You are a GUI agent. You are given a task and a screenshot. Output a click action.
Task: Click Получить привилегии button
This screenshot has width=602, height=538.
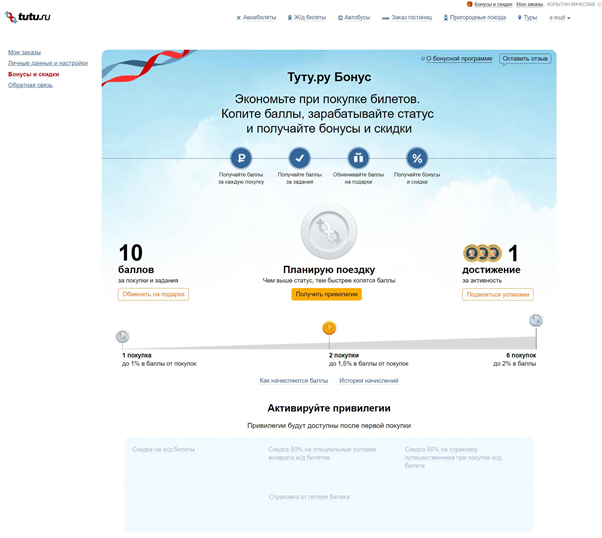pos(326,294)
